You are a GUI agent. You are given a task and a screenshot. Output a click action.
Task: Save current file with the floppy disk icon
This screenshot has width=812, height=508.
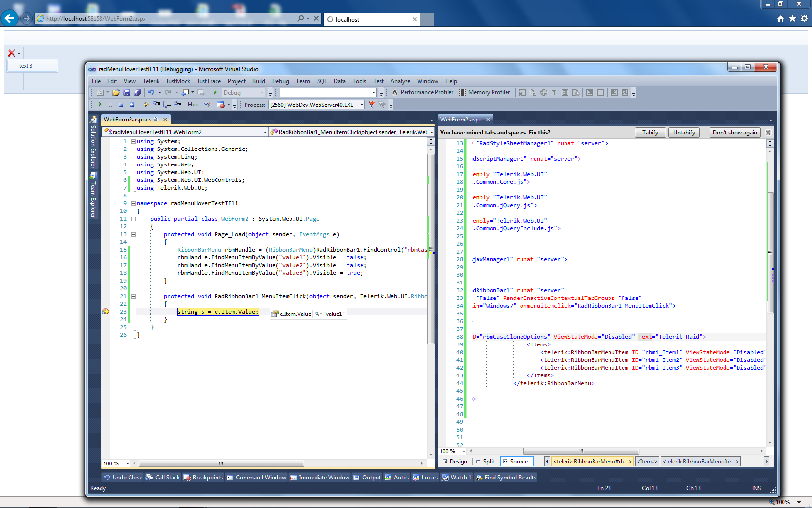tap(127, 92)
